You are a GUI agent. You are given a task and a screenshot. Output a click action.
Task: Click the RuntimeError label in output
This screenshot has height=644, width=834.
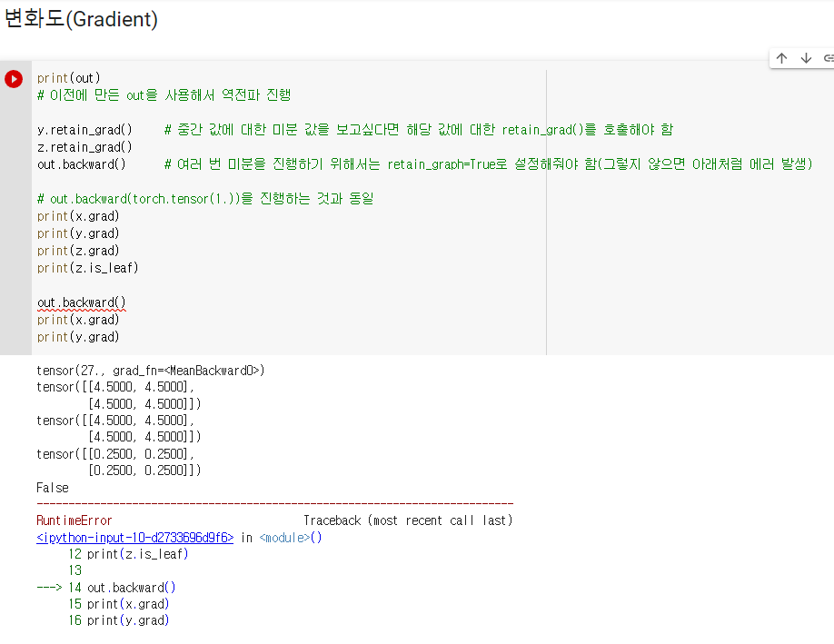[74, 520]
